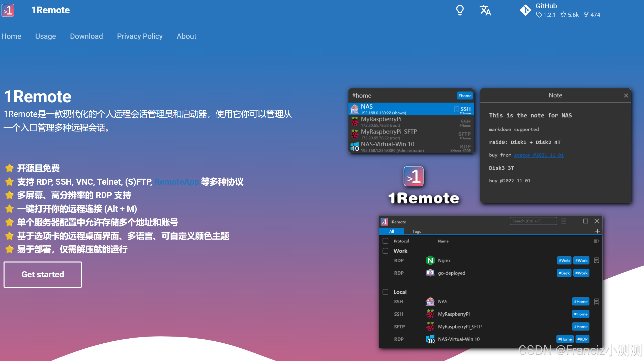This screenshot has height=361, width=644.
Task: Click MyRaspberryPi raspberry icon in list
Action: click(x=430, y=314)
